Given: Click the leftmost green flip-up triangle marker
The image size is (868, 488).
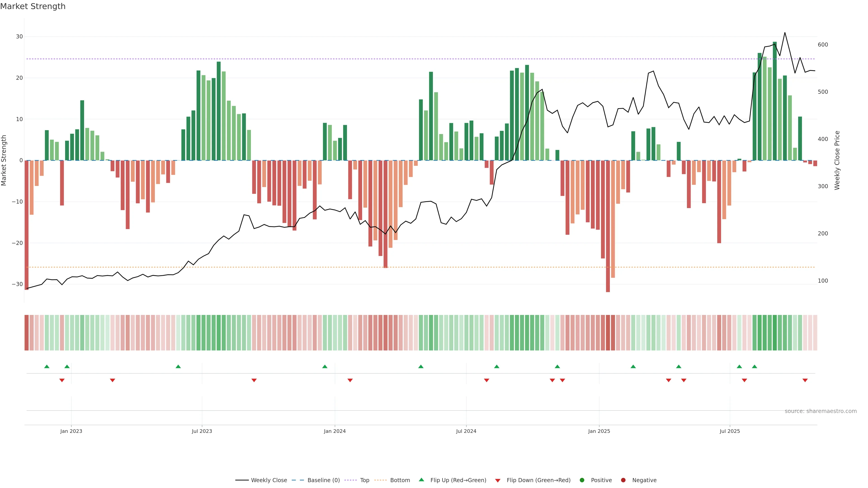Looking at the screenshot, I should point(47,366).
